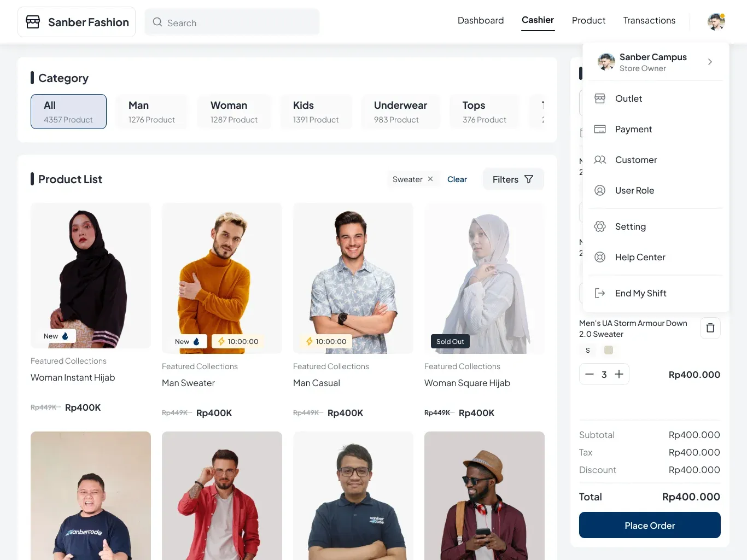747x560 pixels.
Task: Focus the Search input field
Action: point(232,22)
